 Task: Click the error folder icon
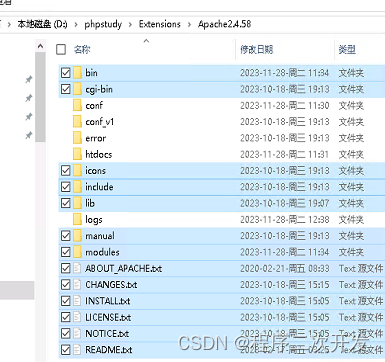click(77, 138)
